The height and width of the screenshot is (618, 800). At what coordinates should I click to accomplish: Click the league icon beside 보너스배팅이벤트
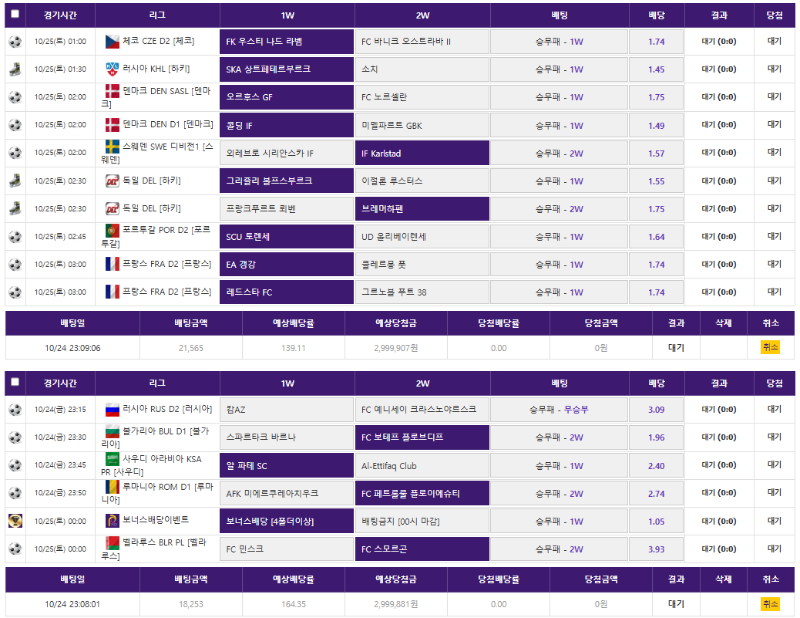[x=112, y=520]
